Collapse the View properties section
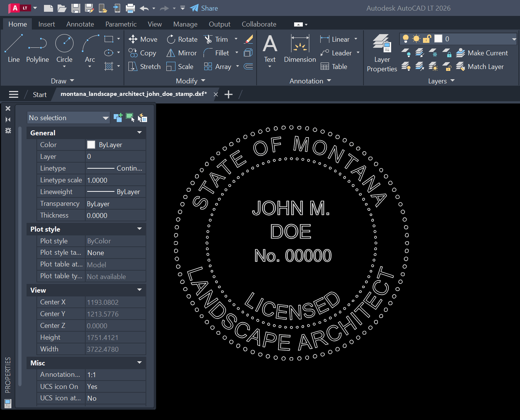 point(139,290)
